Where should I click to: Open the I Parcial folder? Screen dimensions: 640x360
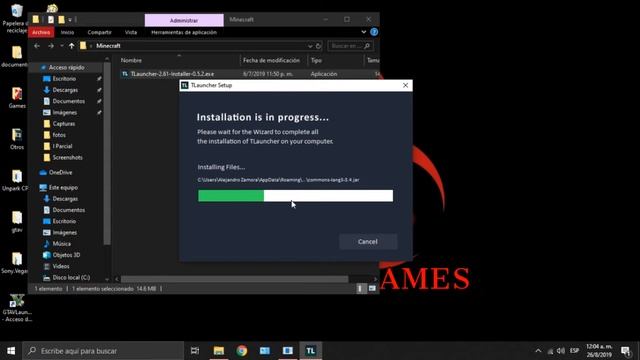click(x=62, y=146)
